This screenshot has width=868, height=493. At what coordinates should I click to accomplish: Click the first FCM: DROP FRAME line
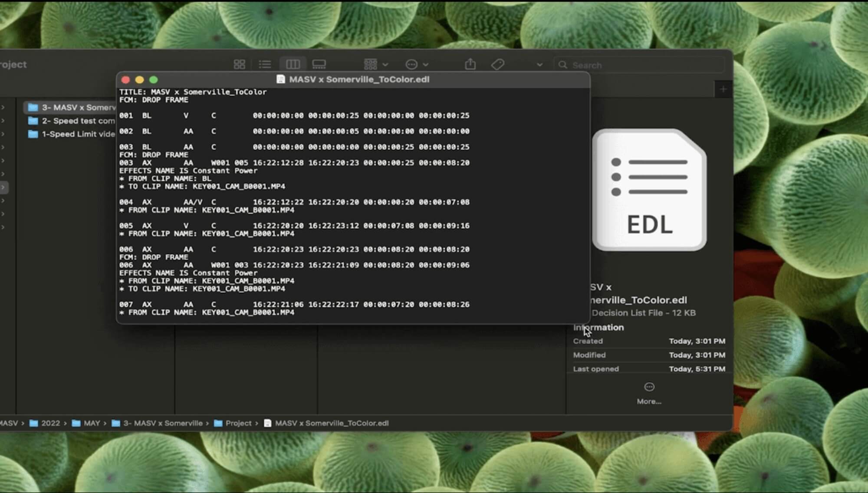point(154,100)
